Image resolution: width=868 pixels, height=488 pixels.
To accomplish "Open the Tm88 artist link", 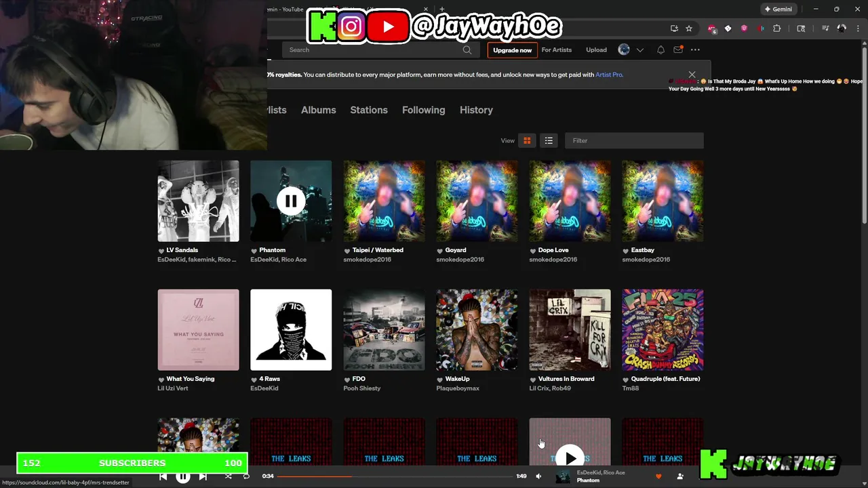I will tap(631, 388).
